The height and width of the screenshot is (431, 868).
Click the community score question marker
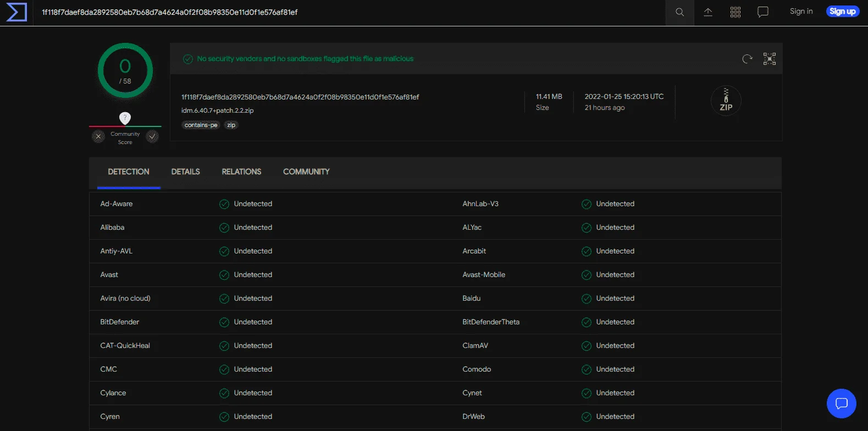[125, 118]
